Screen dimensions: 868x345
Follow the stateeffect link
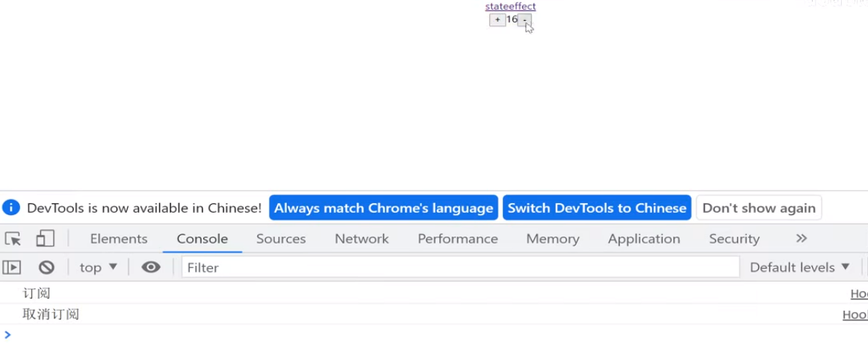510,6
